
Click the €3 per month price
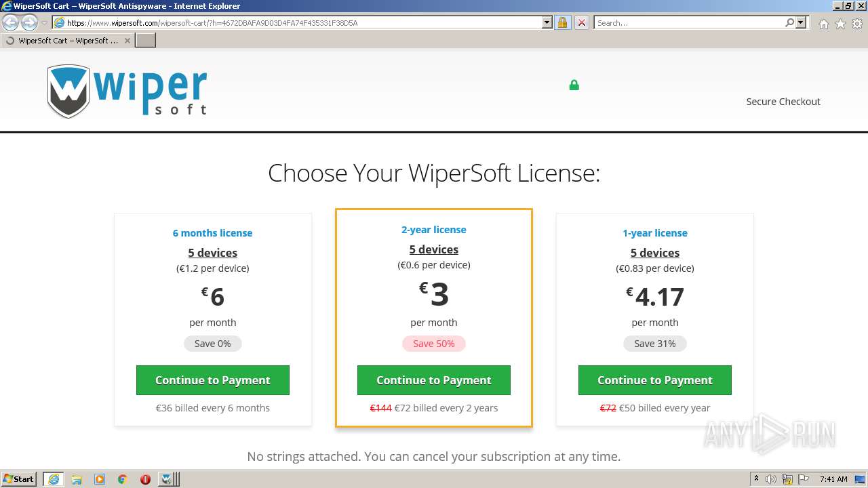tap(434, 295)
